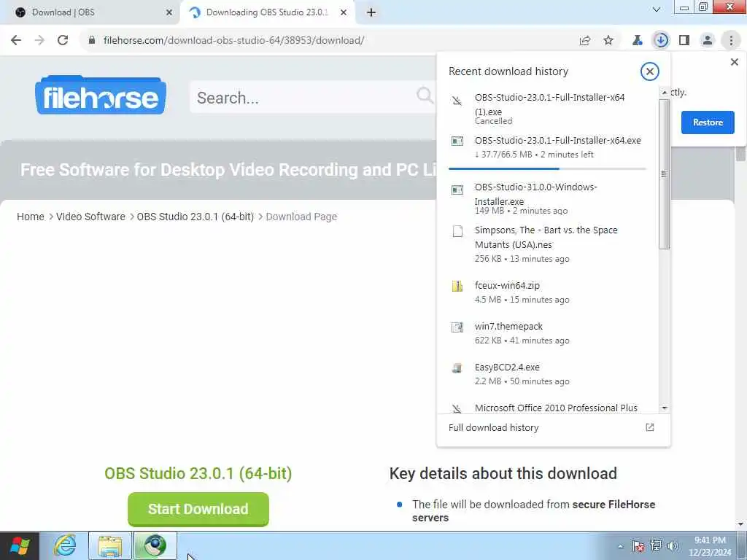The image size is (747, 560).
Task: Click OBS-Studio-23.0.1-Full-Installer-x64.exe file name
Action: point(558,141)
